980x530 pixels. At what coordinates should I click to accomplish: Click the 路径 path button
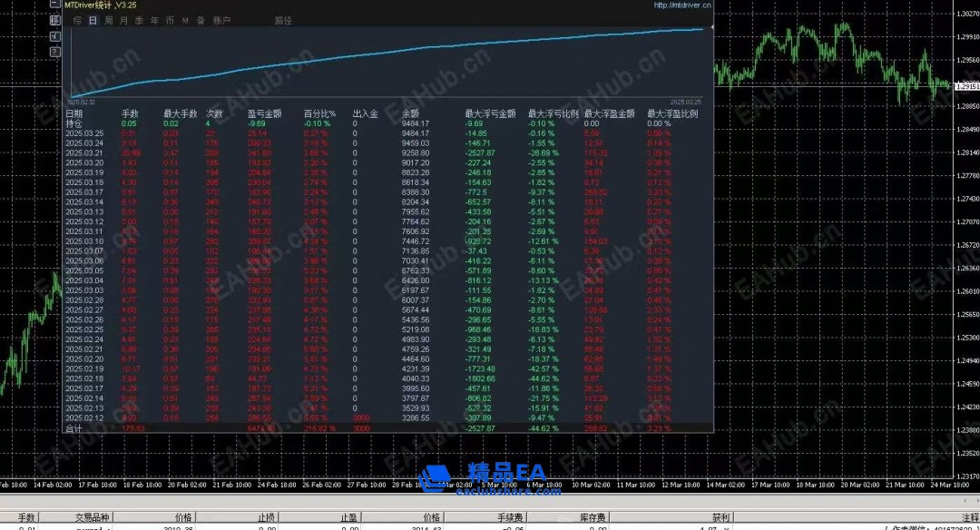click(x=283, y=20)
